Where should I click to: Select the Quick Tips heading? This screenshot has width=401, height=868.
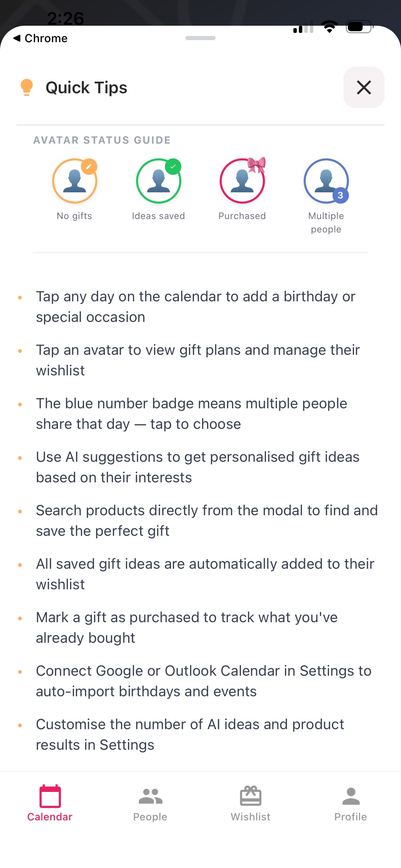[86, 87]
